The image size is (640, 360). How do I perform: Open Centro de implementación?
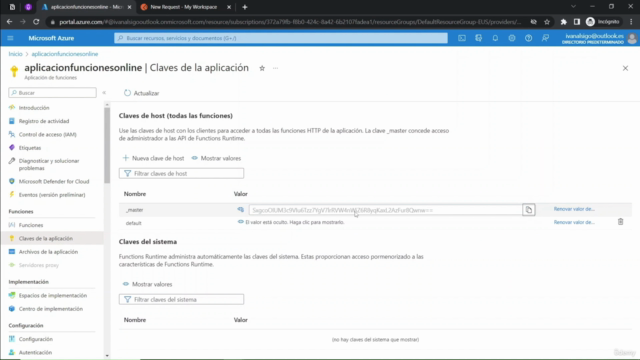tap(51, 309)
